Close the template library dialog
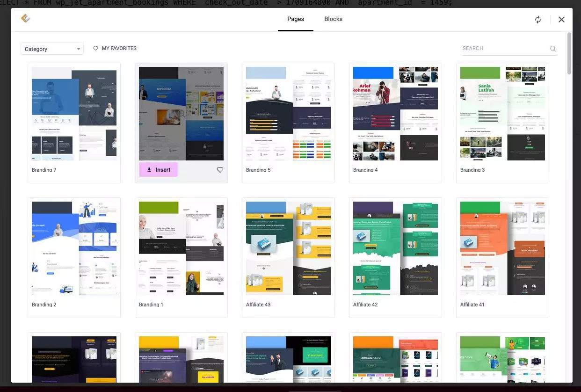This screenshot has height=392, width=581. coord(561,20)
